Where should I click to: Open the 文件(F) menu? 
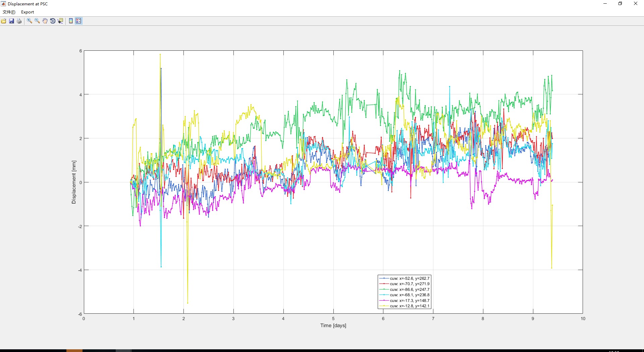[9, 12]
